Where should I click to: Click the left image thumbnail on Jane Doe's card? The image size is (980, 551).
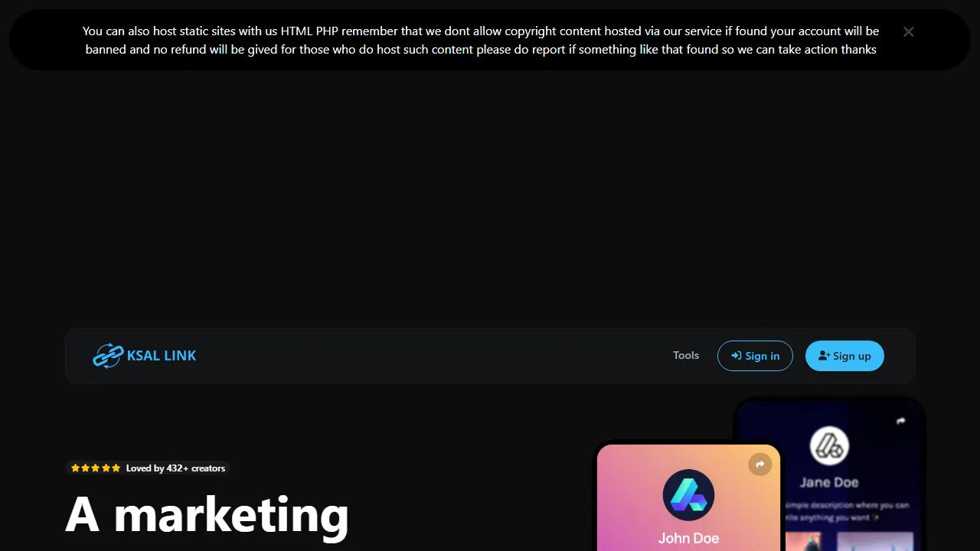tap(804, 545)
